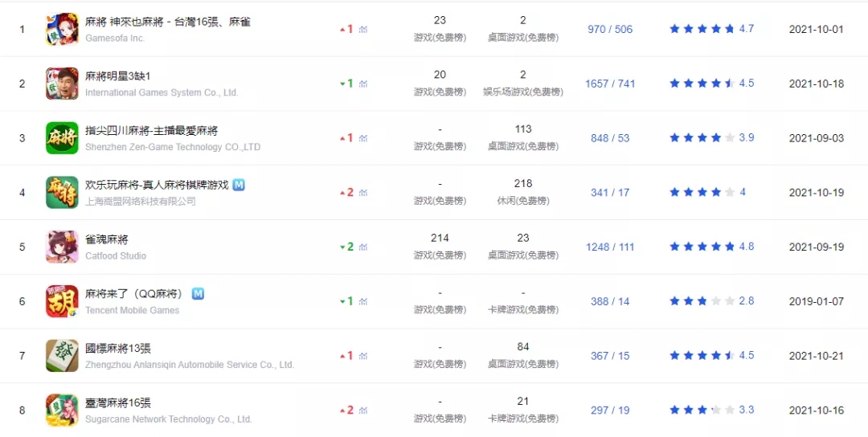Click developer 上海商盟网络科技有限公司

coord(141,202)
